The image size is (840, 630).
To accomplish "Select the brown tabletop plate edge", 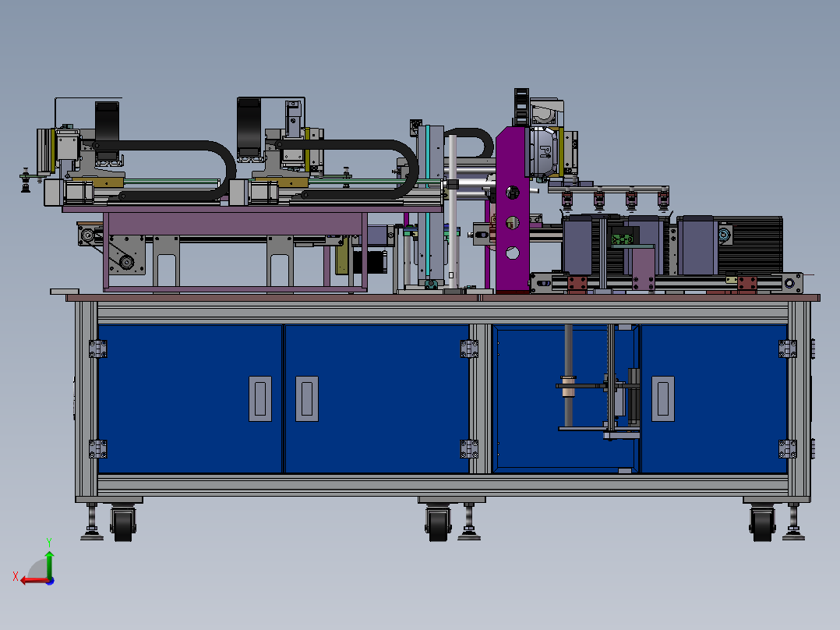I will click(443, 298).
